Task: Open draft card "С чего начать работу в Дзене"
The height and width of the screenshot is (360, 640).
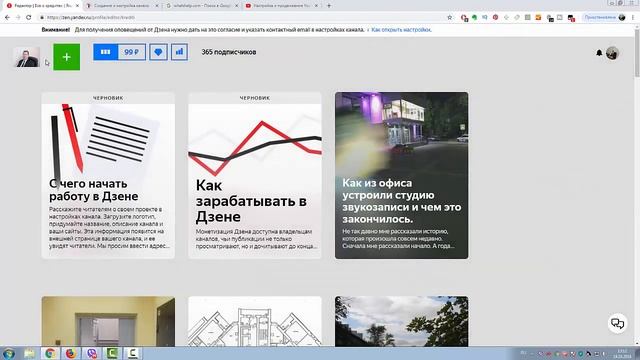Action: coord(108,176)
